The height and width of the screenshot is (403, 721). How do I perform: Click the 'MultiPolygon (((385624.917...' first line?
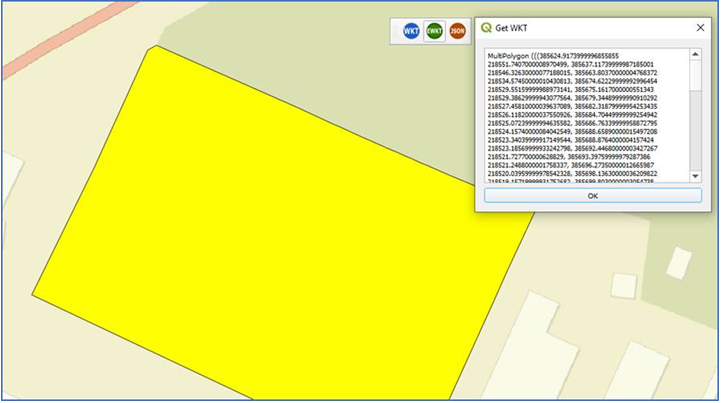(553, 56)
